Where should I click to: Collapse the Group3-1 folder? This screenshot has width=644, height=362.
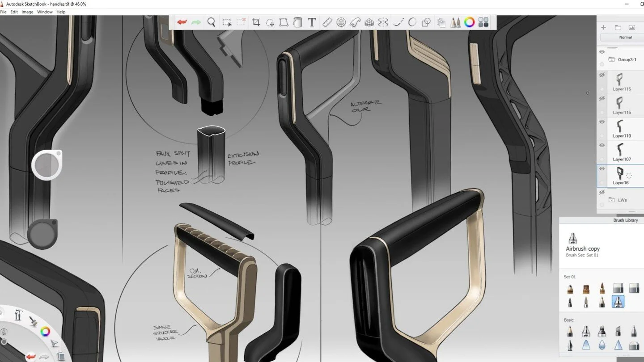point(611,59)
